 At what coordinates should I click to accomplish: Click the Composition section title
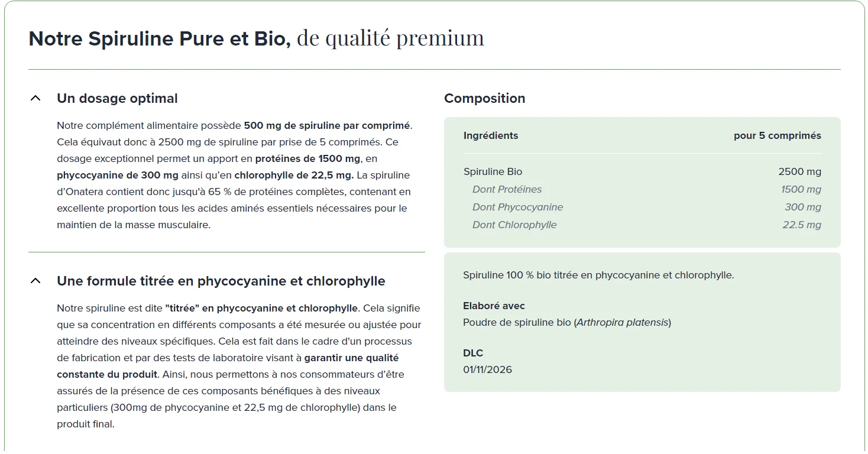485,98
